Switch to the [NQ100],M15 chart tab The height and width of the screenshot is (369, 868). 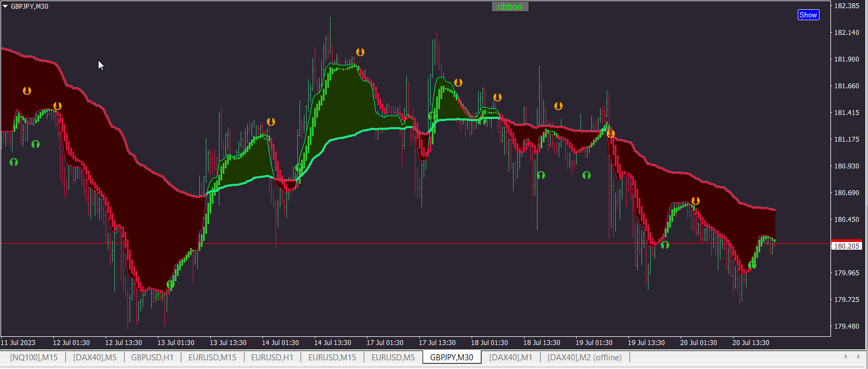point(34,358)
